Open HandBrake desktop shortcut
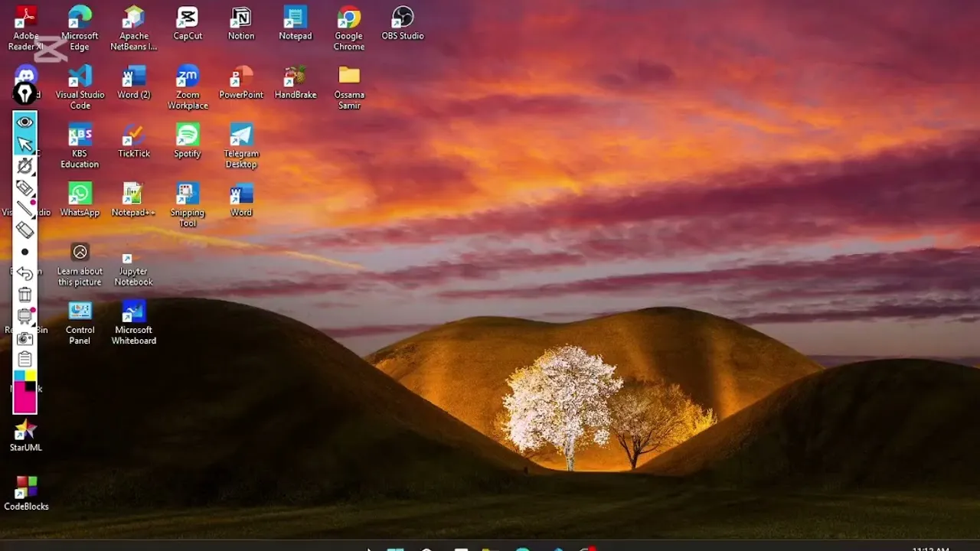980x551 pixels. tap(296, 82)
